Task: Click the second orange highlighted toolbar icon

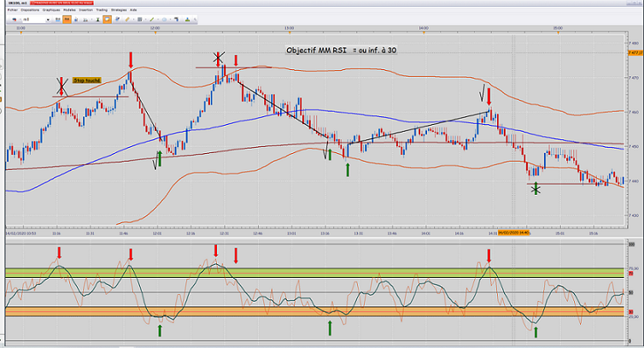Action: pyautogui.click(x=107, y=20)
